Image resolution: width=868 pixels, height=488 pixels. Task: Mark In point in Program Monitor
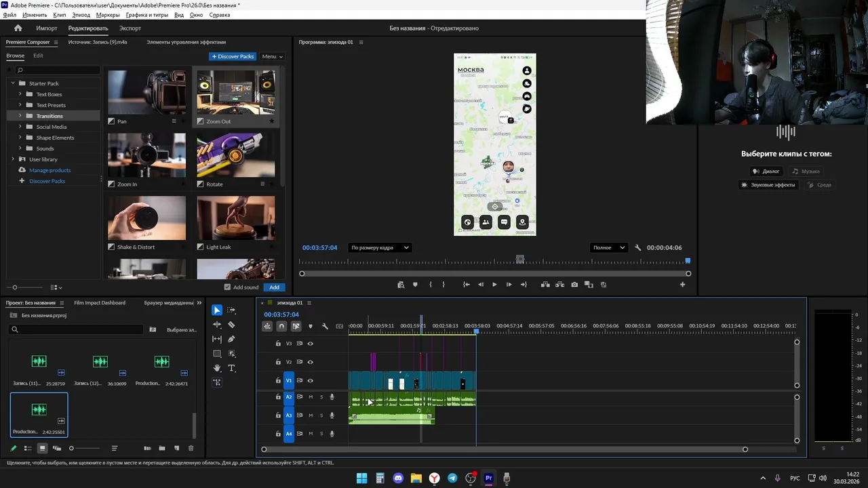[x=430, y=285]
